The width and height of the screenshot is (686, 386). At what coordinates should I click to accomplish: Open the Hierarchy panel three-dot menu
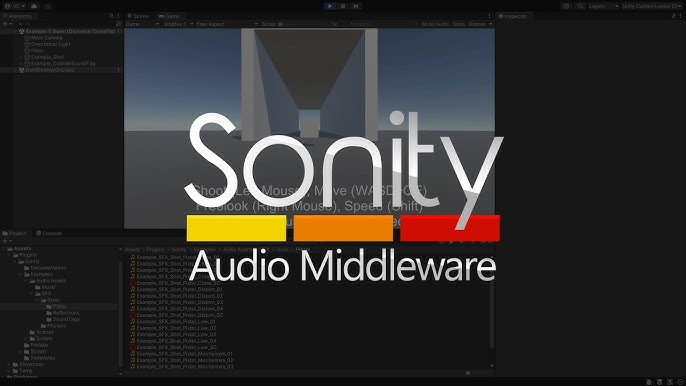pyautogui.click(x=118, y=16)
